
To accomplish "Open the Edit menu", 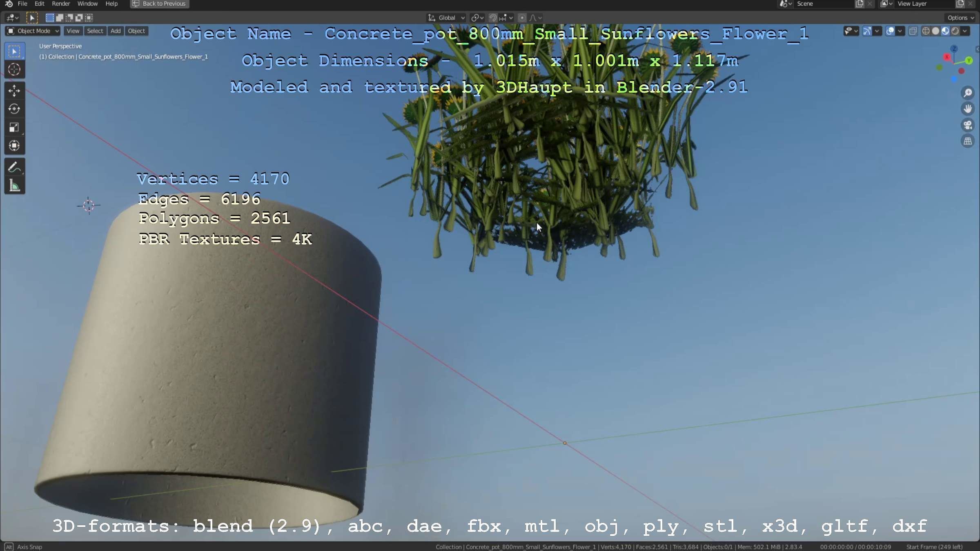I will point(39,4).
